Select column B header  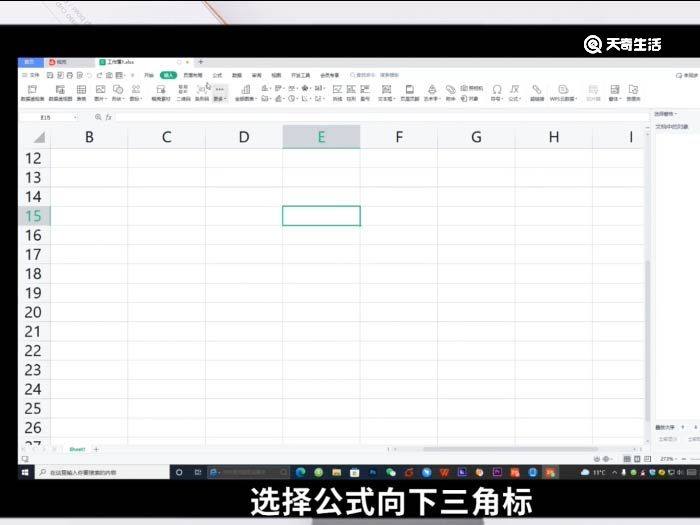coord(89,137)
